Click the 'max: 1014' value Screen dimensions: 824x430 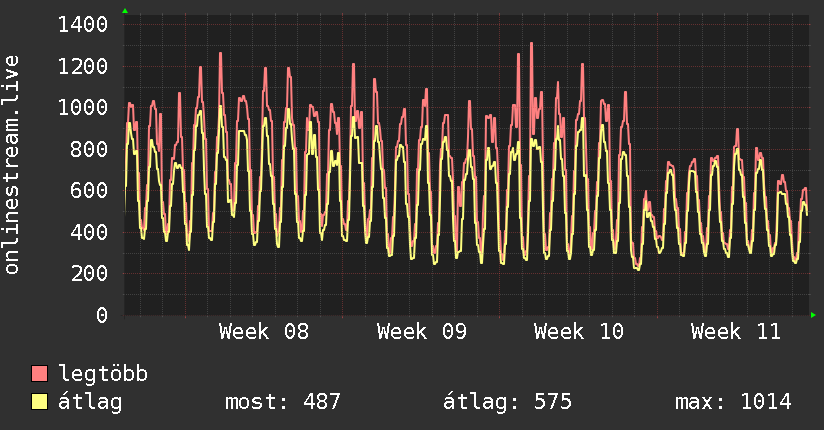[733, 402]
